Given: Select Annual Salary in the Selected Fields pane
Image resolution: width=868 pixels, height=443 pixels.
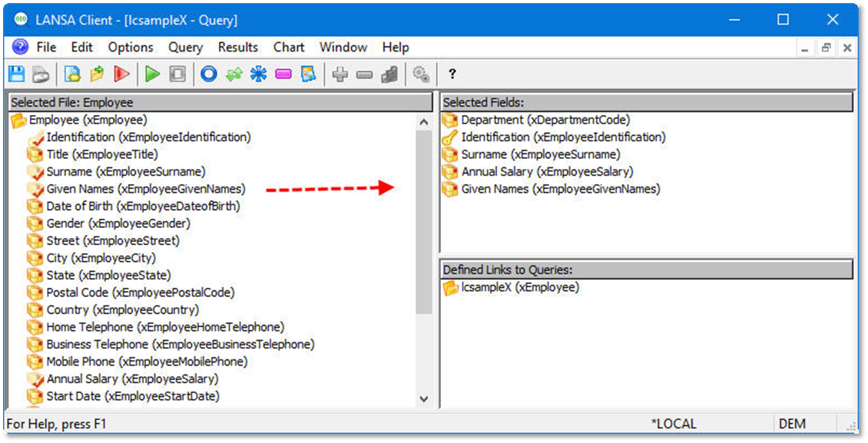Looking at the screenshot, I should pyautogui.click(x=538, y=171).
